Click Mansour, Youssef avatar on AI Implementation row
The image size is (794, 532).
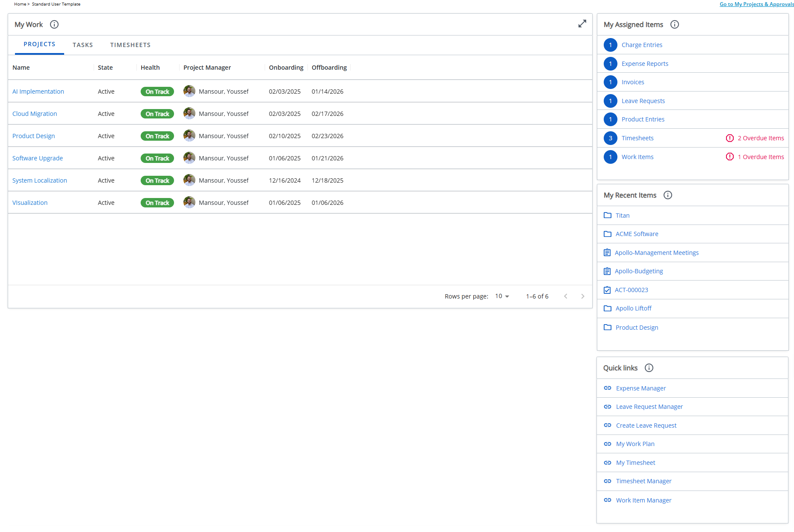point(189,91)
